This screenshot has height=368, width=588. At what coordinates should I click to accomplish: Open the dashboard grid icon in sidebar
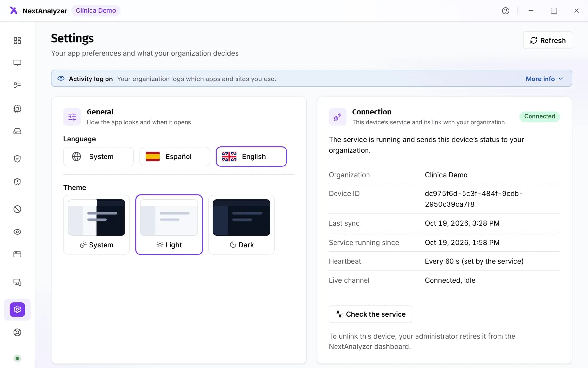[x=17, y=40]
